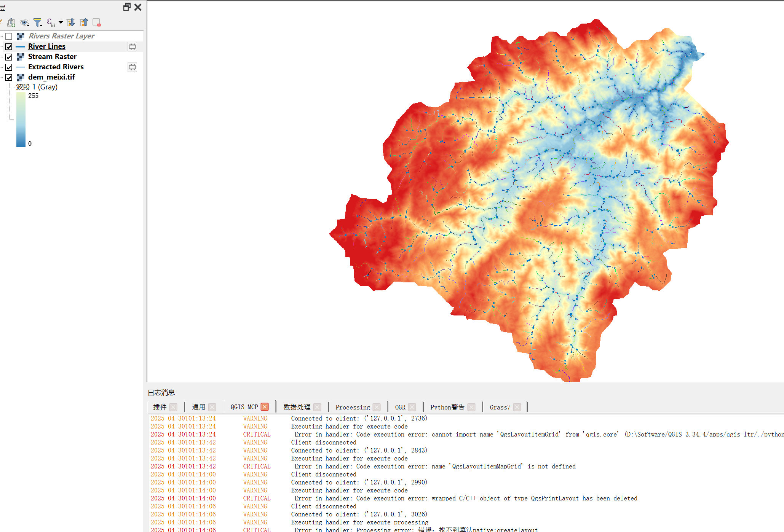Click the 'QgsLayoutItemMapGrid is not defined' error

pyautogui.click(x=435, y=467)
